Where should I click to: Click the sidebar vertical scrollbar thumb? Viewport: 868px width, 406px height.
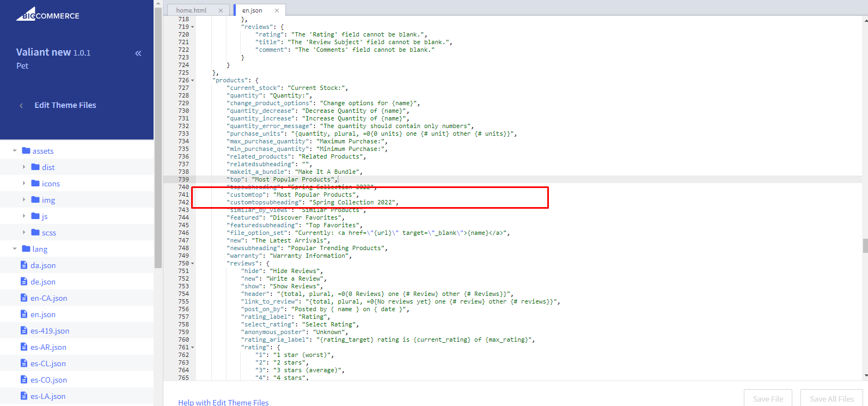click(158, 138)
